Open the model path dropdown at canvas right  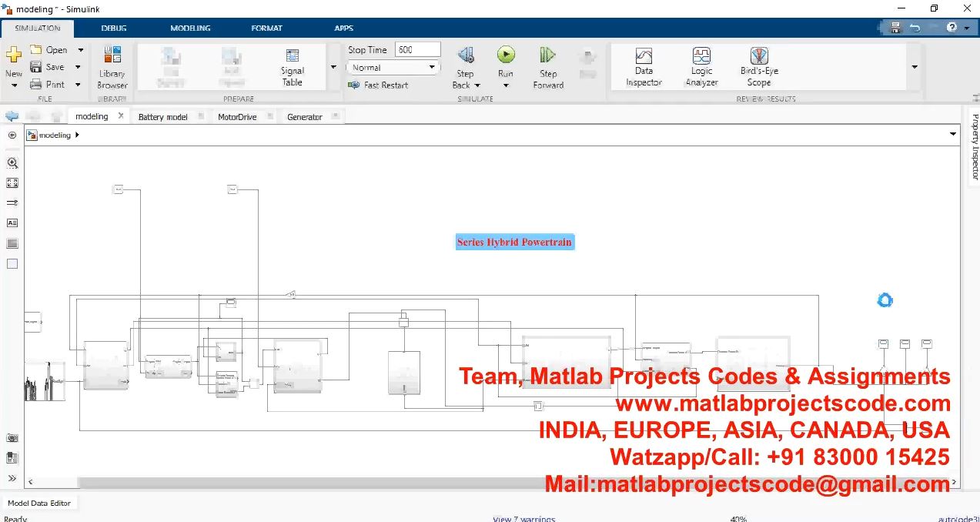[x=953, y=135]
